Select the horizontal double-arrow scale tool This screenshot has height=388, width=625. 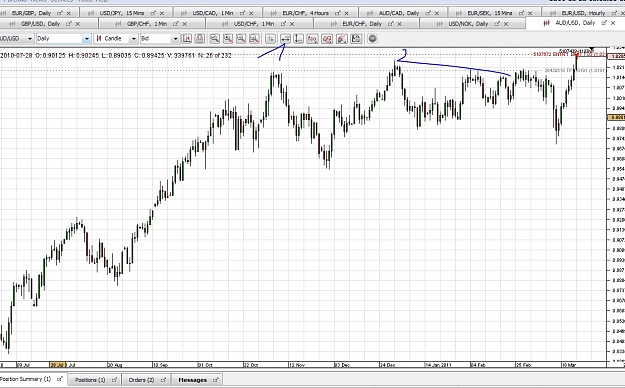pos(285,39)
